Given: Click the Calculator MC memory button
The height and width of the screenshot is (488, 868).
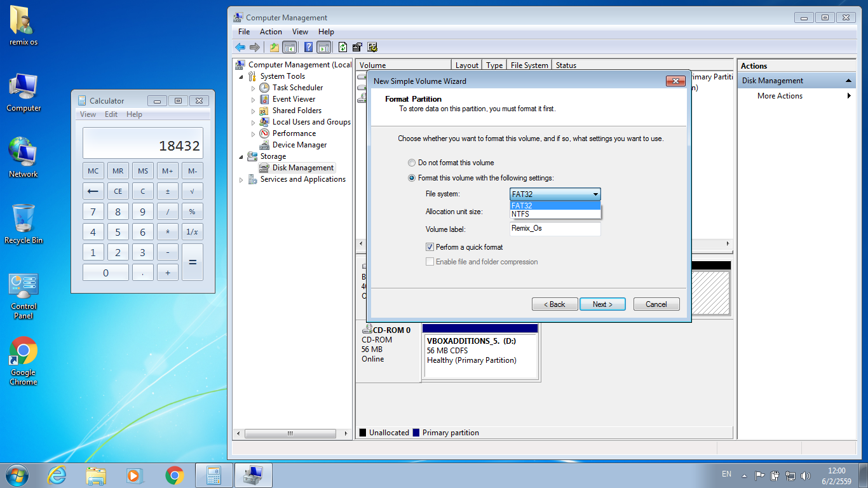Looking at the screenshot, I should 93,171.
